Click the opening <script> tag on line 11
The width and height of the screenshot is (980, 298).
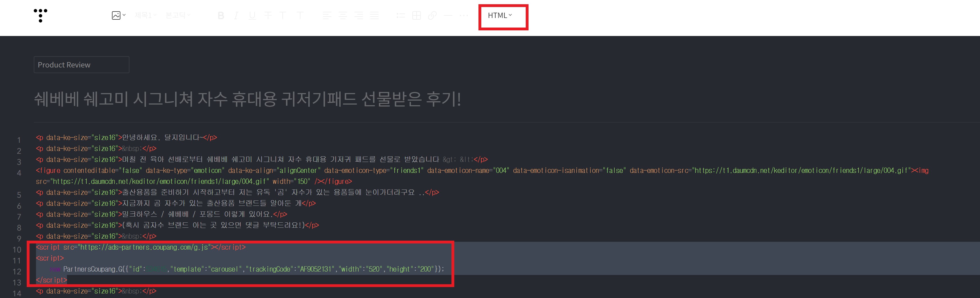point(50,258)
